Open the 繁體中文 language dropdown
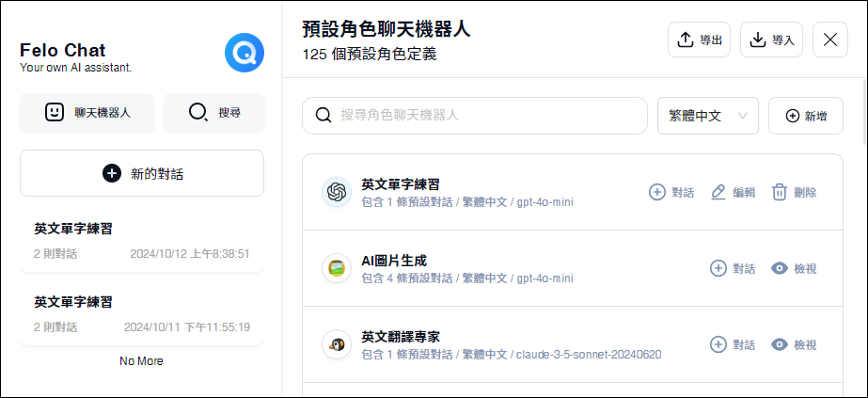The width and height of the screenshot is (868, 398). coord(708,116)
